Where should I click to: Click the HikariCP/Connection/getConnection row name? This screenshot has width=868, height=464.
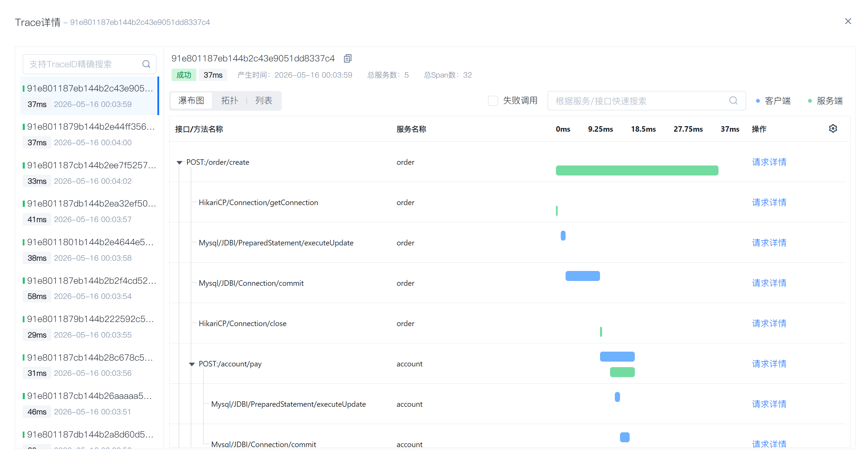coord(258,202)
